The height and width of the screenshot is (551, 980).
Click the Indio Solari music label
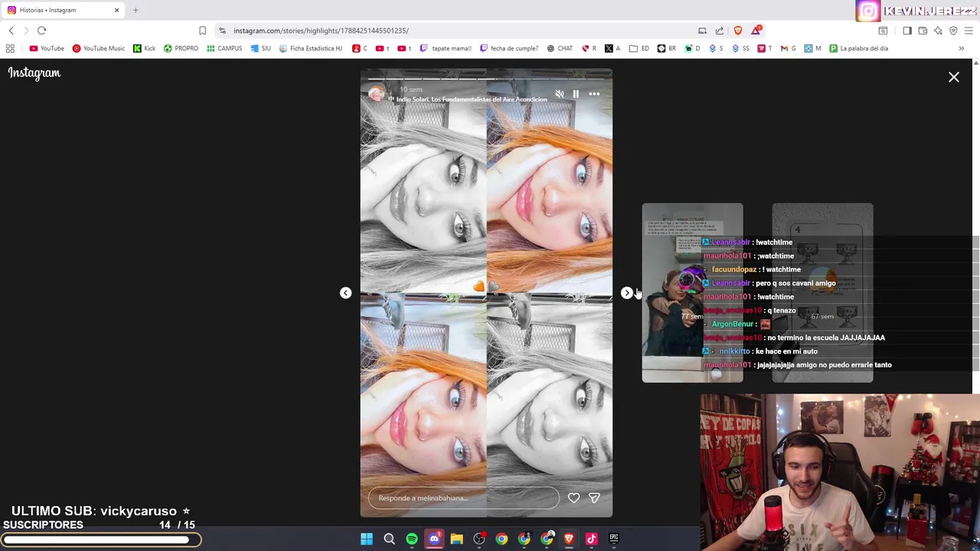[472, 99]
